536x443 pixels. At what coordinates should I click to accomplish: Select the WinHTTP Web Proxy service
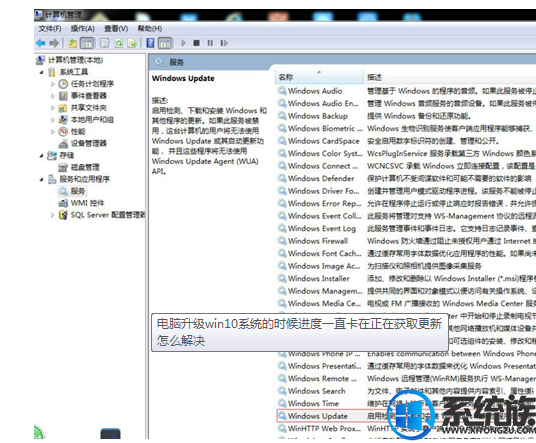(x=324, y=429)
